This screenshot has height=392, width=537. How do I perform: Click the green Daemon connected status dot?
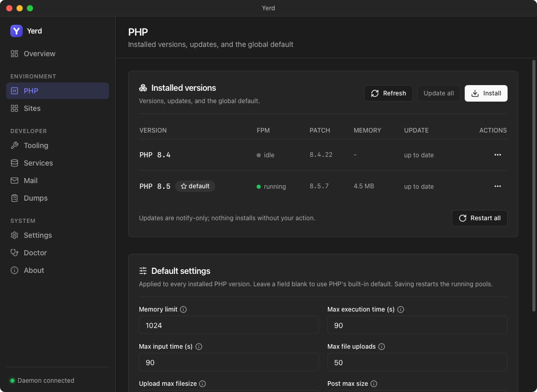(12, 381)
